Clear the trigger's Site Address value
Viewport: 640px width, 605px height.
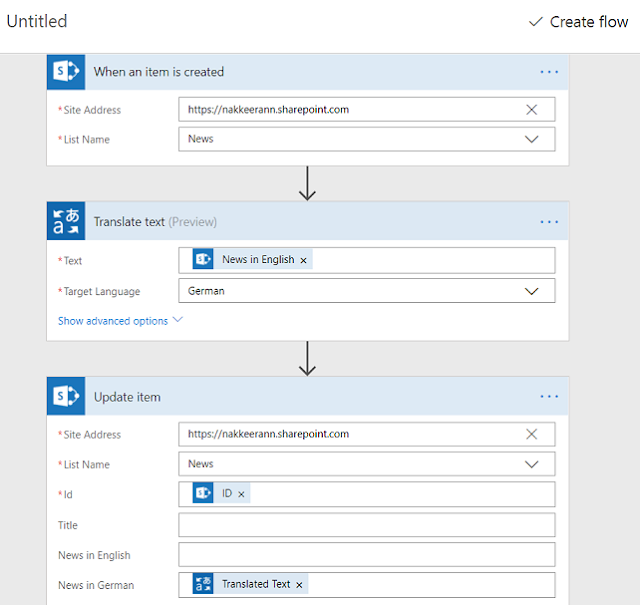coord(532,110)
